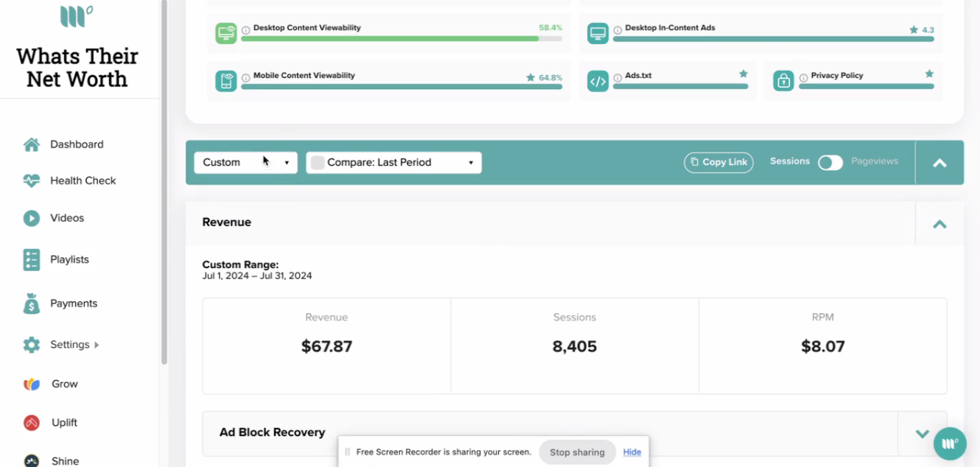Click the Sessions 8,405 card
Screen dimensions: 980x467
575,346
